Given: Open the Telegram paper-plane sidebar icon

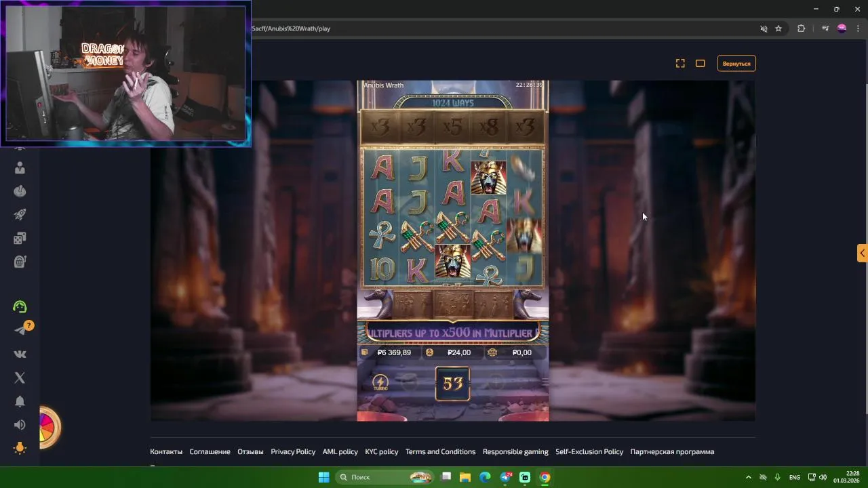Looking at the screenshot, I should point(20,330).
